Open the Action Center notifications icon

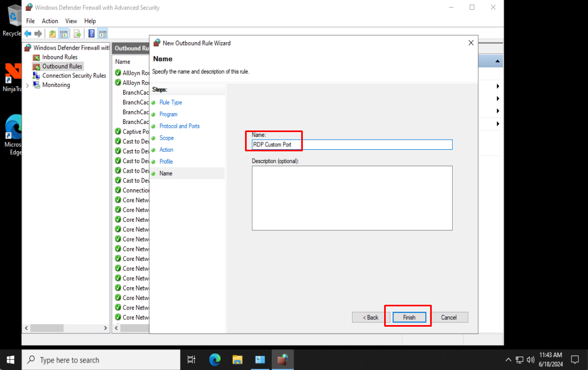click(575, 360)
